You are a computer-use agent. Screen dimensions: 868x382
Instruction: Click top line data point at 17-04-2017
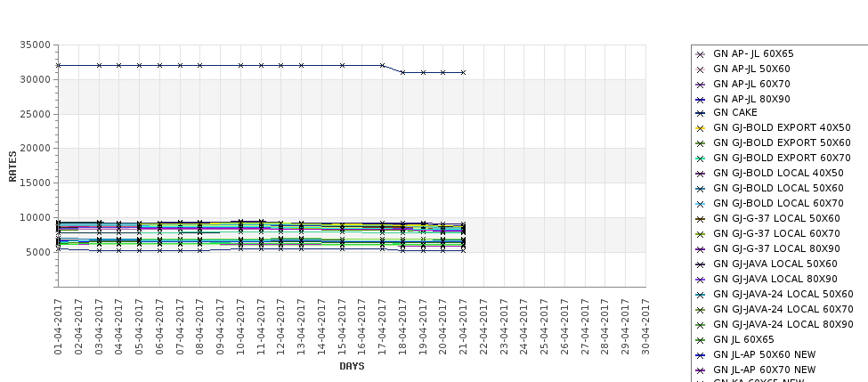[382, 65]
